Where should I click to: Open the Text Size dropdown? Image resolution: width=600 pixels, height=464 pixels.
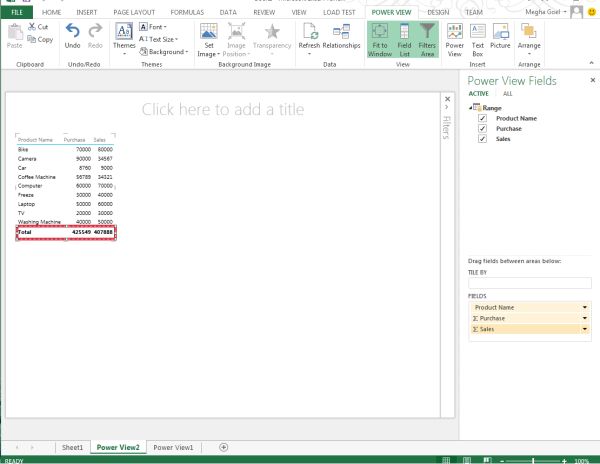coord(158,39)
